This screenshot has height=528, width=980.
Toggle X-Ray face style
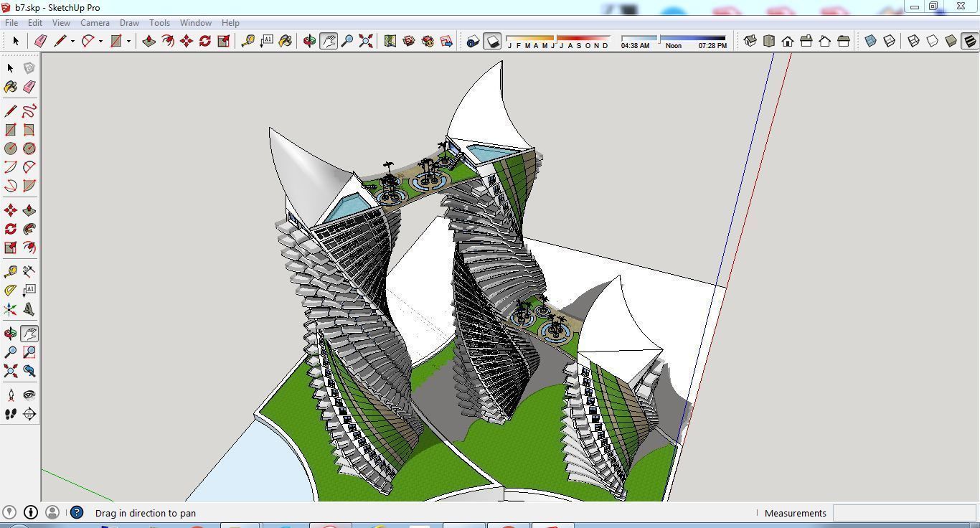[871, 42]
